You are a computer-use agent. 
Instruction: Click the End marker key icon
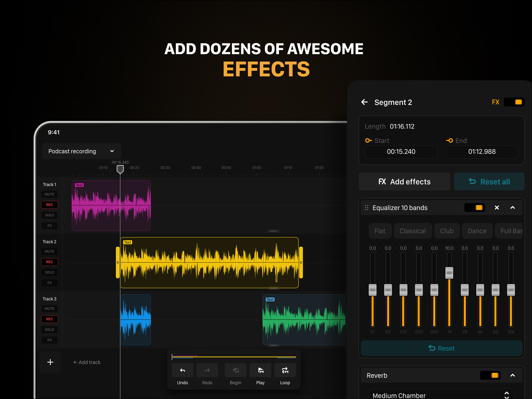coord(449,140)
